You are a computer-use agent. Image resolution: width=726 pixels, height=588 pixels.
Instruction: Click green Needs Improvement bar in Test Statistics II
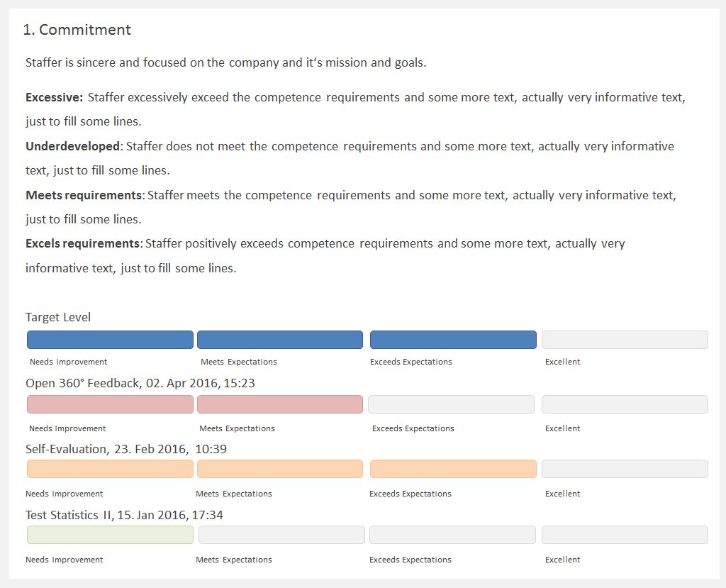pyautogui.click(x=110, y=535)
